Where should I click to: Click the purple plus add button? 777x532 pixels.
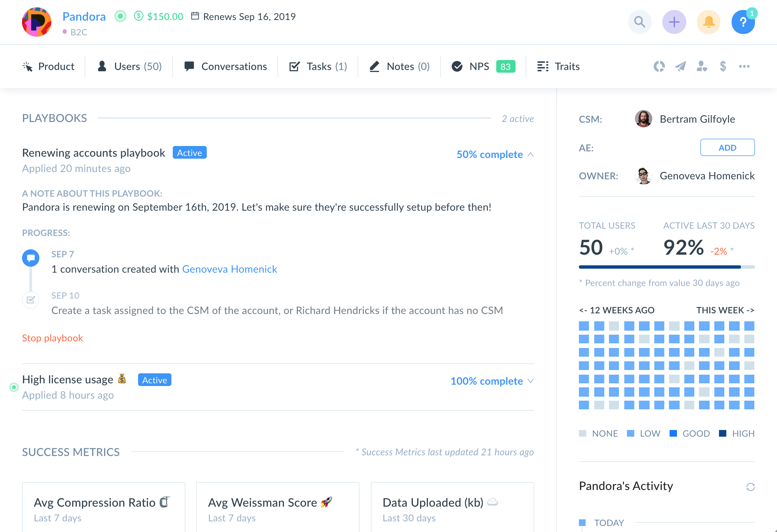click(x=674, y=22)
